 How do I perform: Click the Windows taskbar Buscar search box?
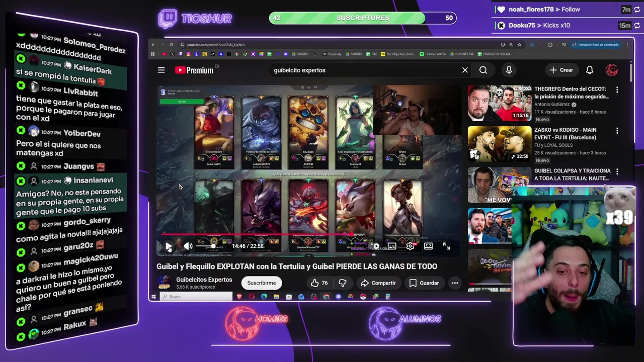tap(196, 297)
